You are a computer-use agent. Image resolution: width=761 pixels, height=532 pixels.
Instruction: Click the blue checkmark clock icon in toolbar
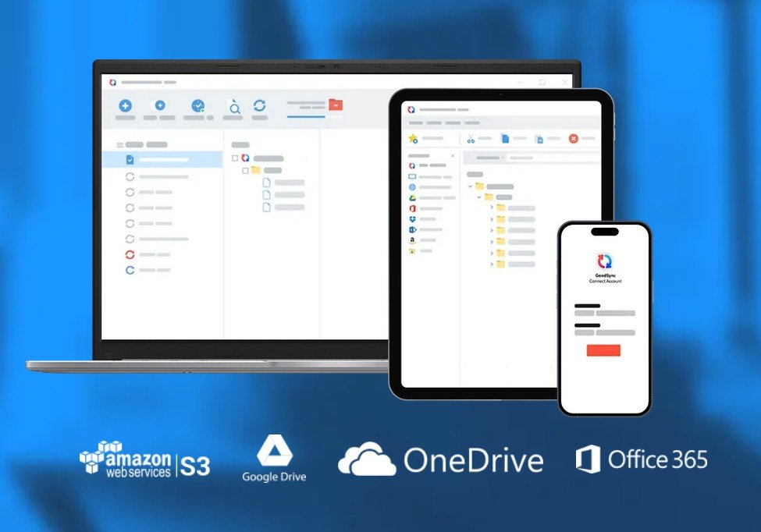[x=198, y=106]
